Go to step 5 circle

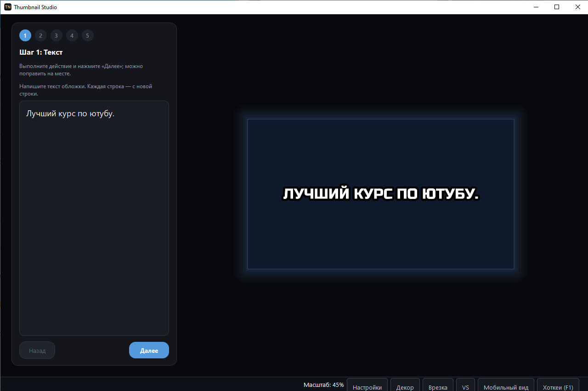point(88,35)
